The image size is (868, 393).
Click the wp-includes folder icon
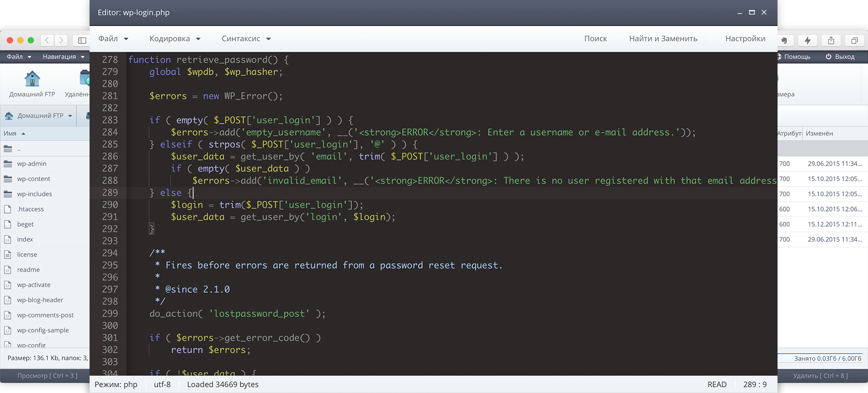coord(8,194)
